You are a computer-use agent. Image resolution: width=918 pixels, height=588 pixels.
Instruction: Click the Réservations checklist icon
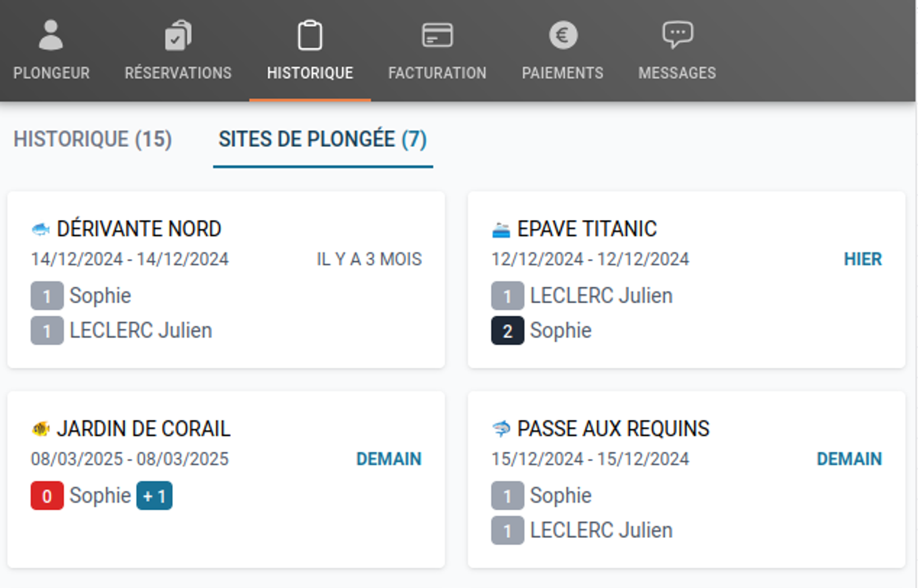click(x=178, y=35)
